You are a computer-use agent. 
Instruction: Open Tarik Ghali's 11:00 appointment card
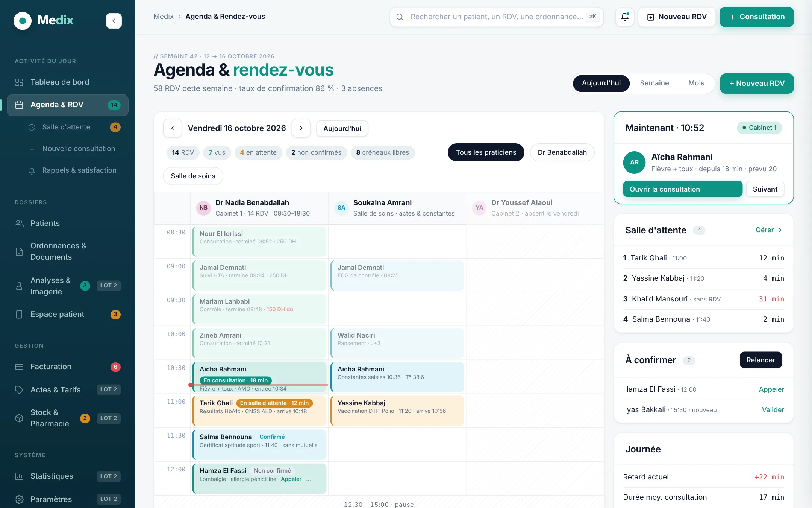point(259,410)
